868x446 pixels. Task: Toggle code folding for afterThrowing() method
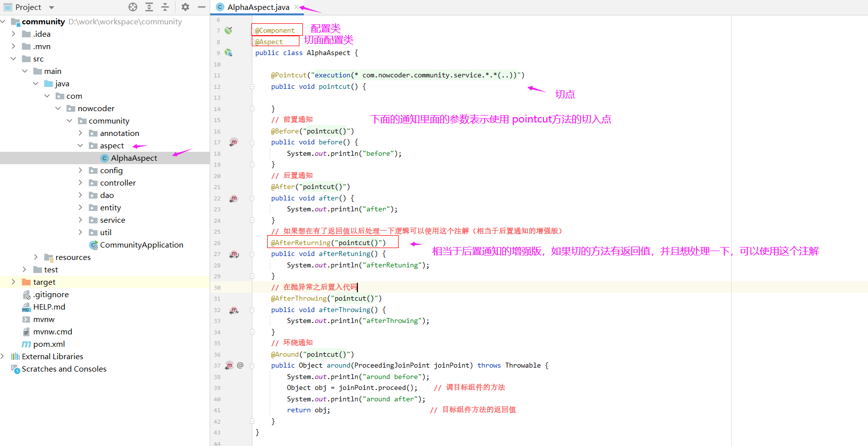(252, 310)
